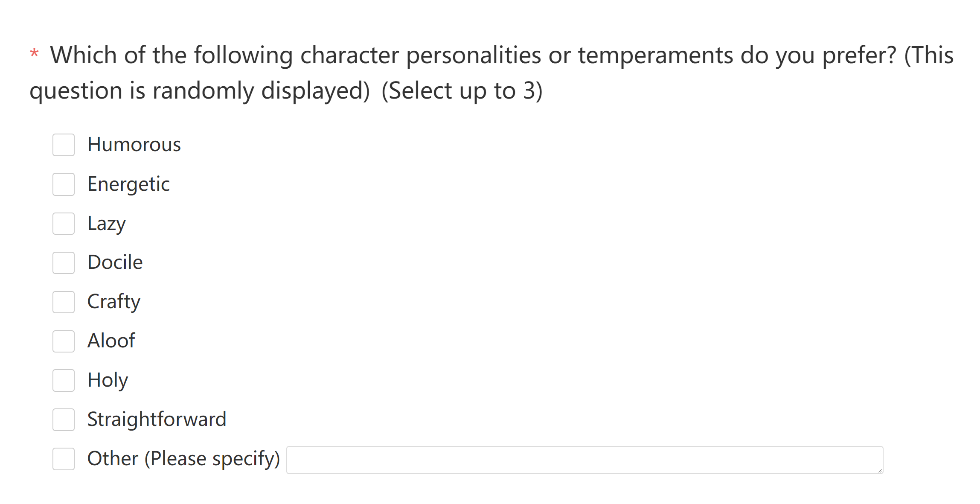
Task: Mark the Crafty checkbox
Action: pyautogui.click(x=64, y=302)
